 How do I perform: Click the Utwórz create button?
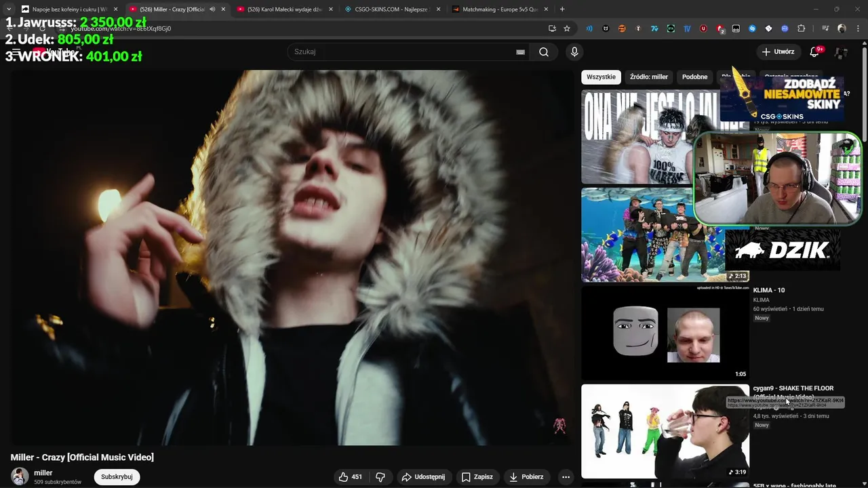pyautogui.click(x=778, y=52)
